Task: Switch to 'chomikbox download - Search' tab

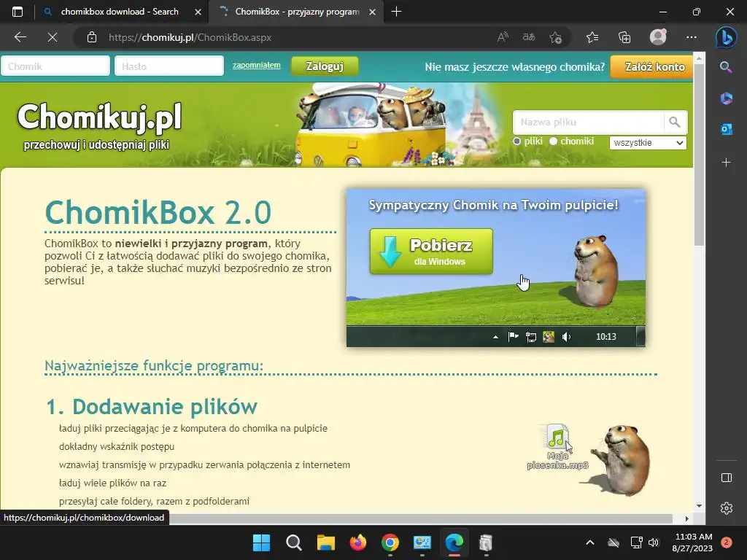Action: tap(119, 12)
